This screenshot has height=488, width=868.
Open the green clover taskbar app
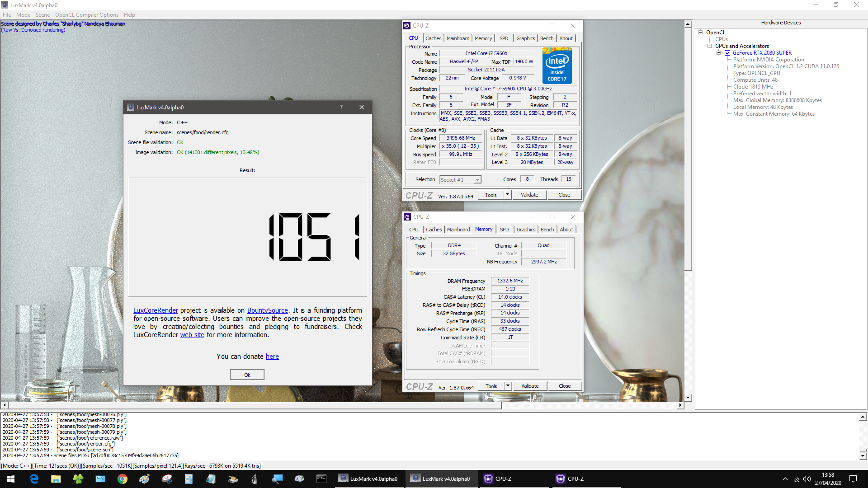(x=78, y=479)
